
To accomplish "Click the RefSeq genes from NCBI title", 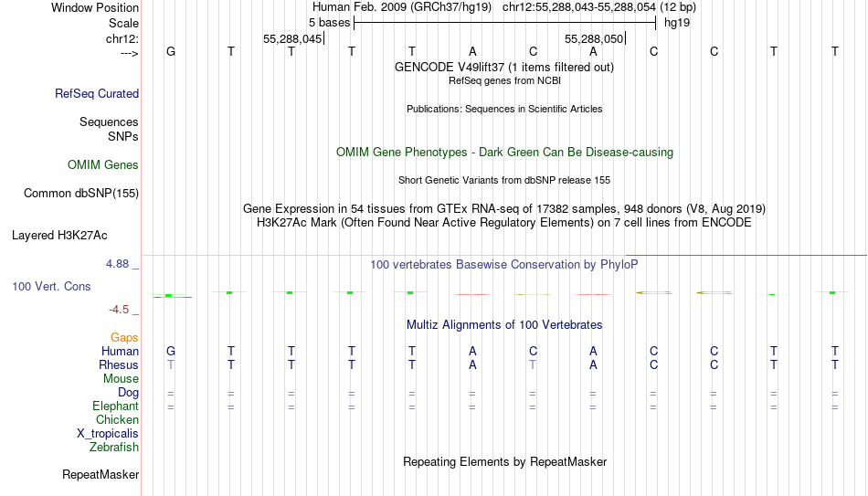I will click(505, 80).
